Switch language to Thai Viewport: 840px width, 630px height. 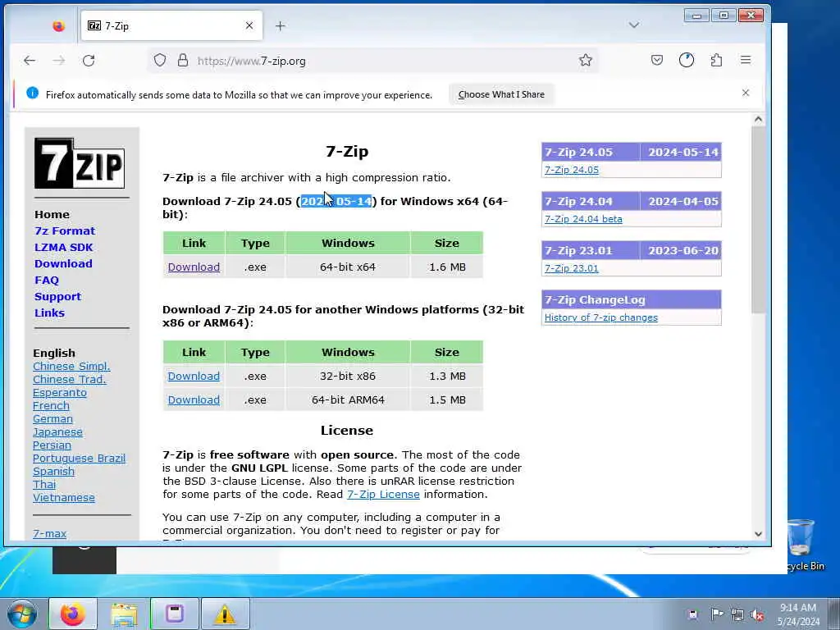pyautogui.click(x=44, y=484)
